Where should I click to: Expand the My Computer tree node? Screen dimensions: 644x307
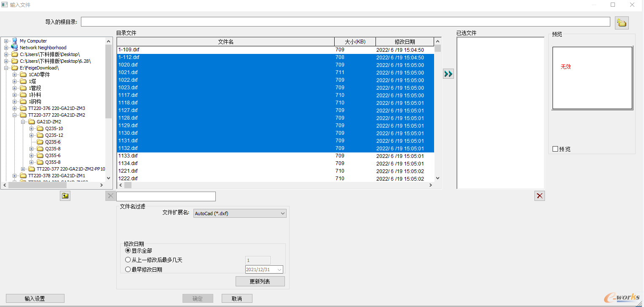coord(6,41)
